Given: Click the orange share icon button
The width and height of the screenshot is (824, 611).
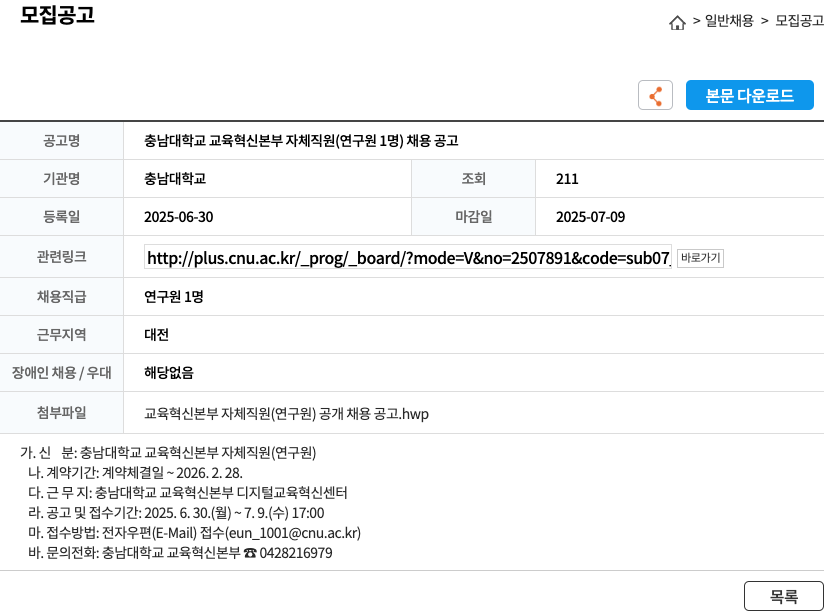Looking at the screenshot, I should click(655, 96).
